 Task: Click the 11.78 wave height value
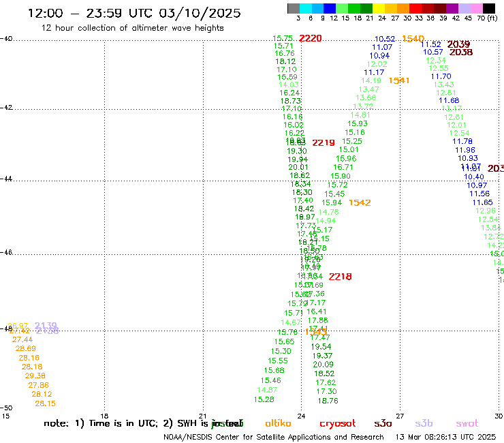[462, 141]
